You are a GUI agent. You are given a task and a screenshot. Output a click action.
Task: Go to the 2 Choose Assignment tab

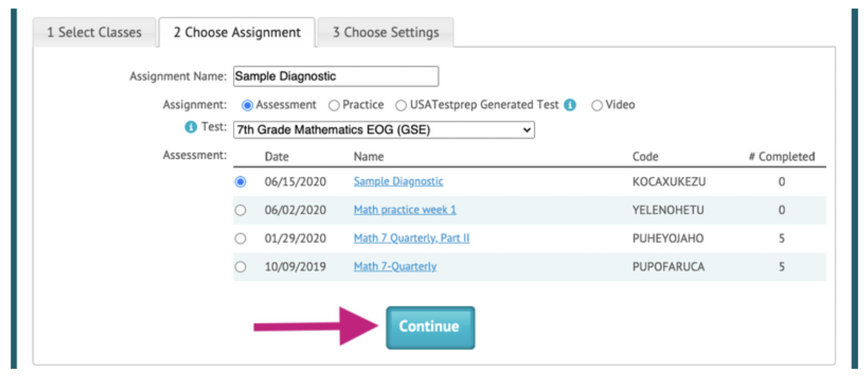tap(237, 32)
